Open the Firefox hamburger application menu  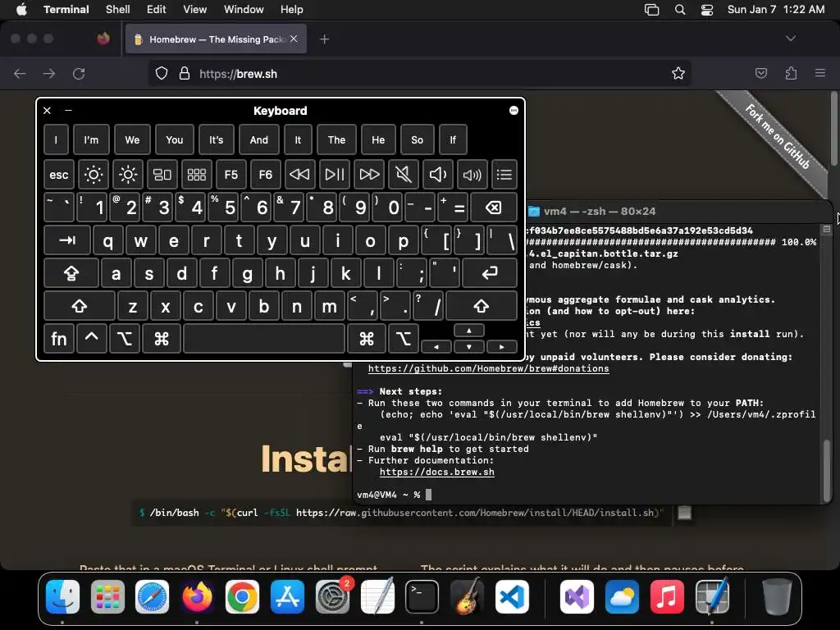click(820, 73)
